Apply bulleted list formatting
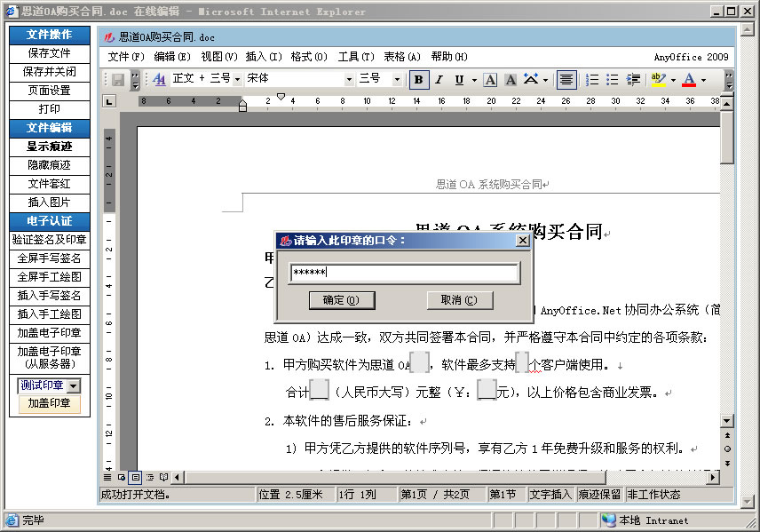This screenshot has width=760, height=532. (x=612, y=80)
